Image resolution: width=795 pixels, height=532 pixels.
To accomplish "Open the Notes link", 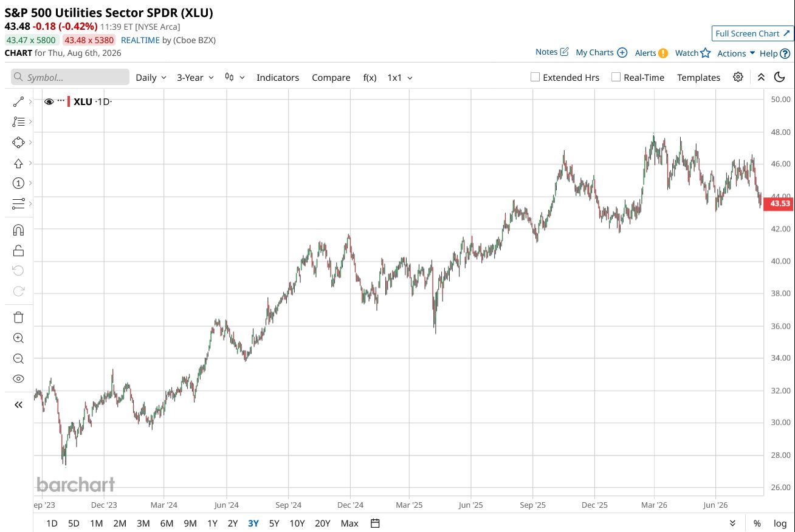I will point(546,52).
